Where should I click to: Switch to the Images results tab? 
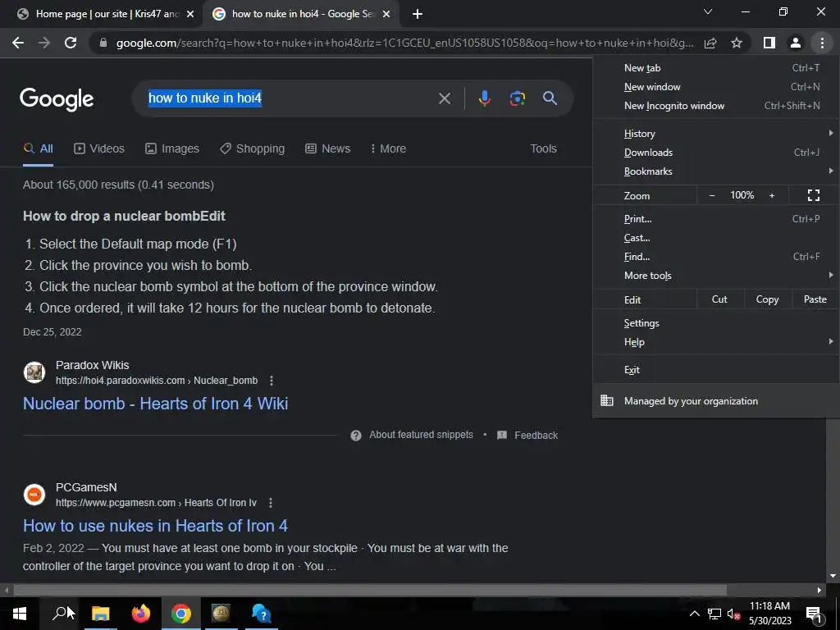pyautogui.click(x=172, y=148)
